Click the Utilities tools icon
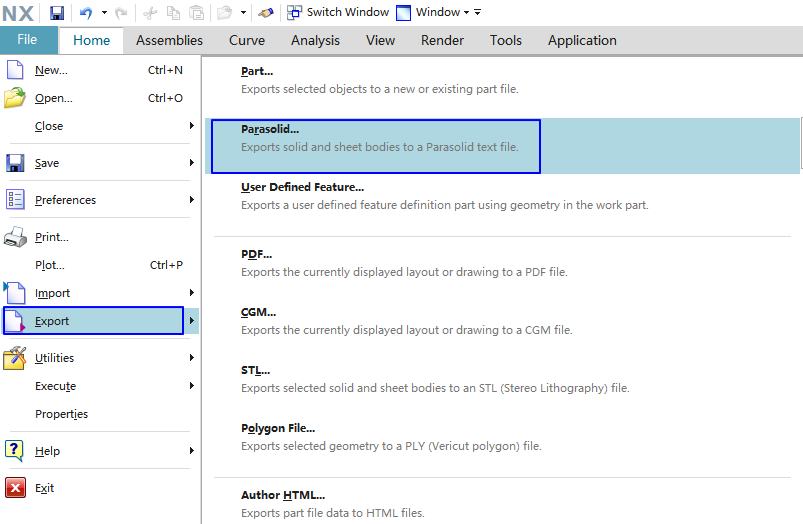Viewport: 803px width, 524px height. tap(15, 358)
